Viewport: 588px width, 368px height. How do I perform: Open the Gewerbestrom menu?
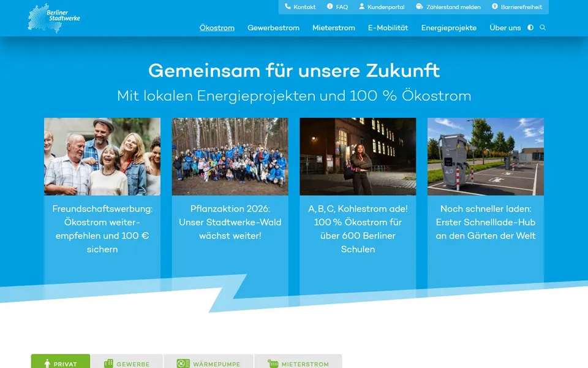[273, 28]
